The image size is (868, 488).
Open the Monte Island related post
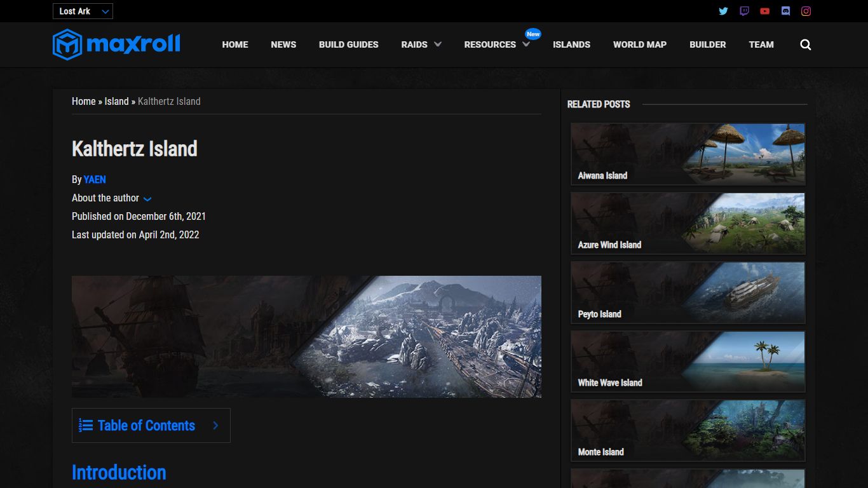coord(688,431)
